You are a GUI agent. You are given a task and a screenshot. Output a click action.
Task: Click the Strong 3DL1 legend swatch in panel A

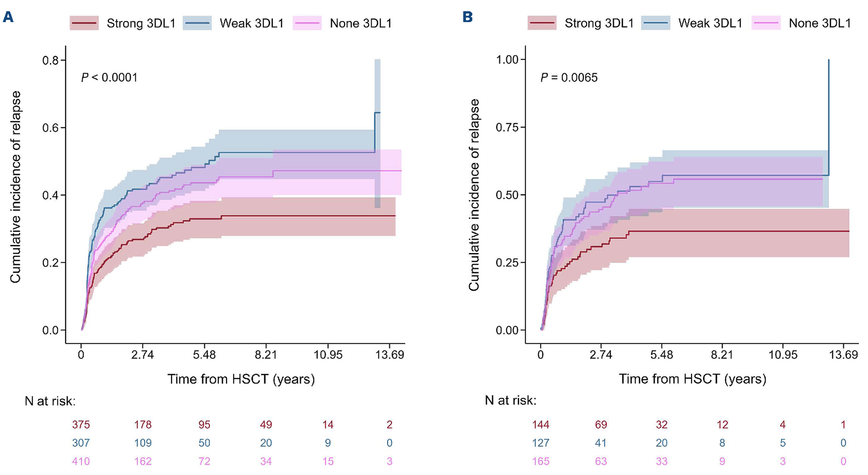tap(84, 23)
